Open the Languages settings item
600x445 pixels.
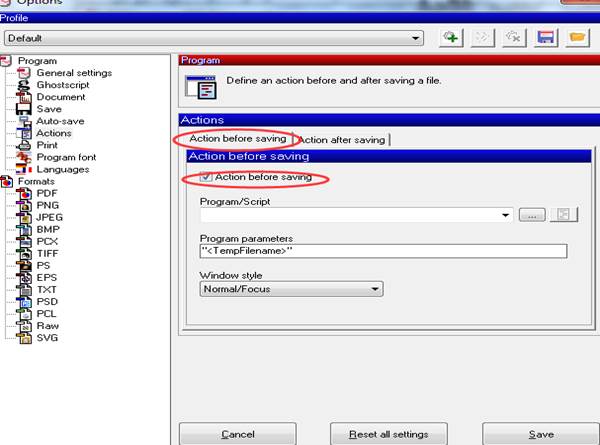pyautogui.click(x=62, y=169)
